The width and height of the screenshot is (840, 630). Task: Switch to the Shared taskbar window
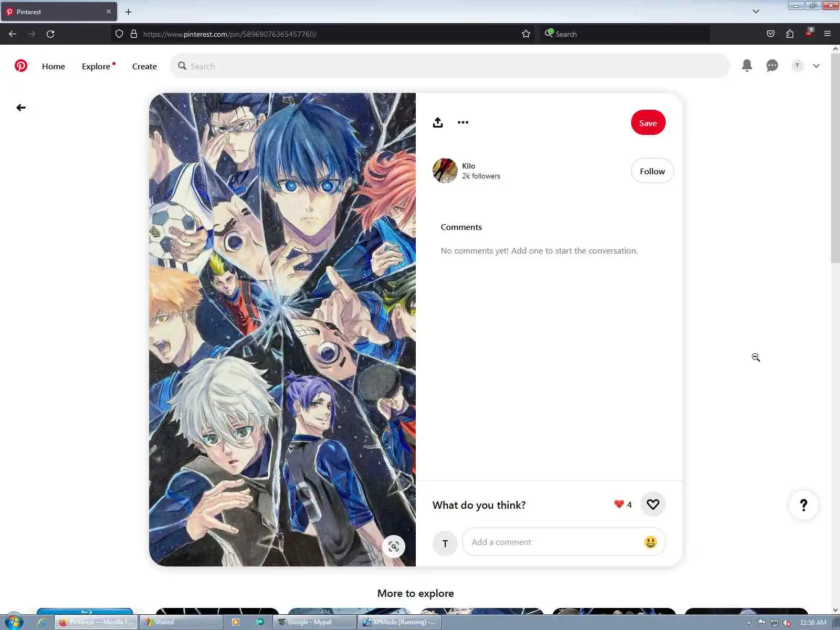[181, 622]
